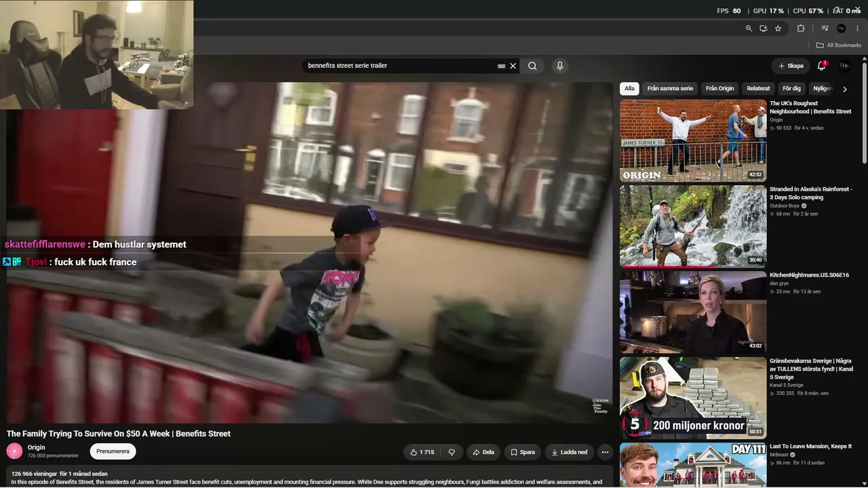This screenshot has width=868, height=488.
Task: Open the Origin channel name link
Action: [36, 447]
